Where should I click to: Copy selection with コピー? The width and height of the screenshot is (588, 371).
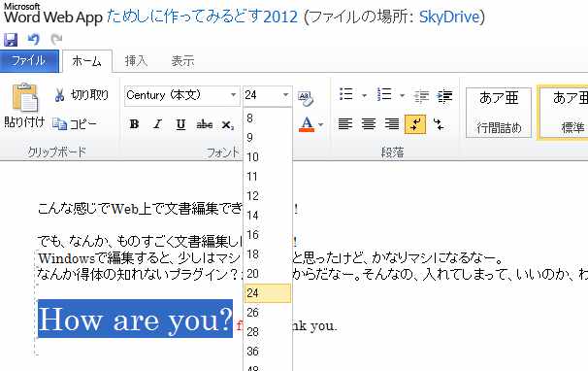(75, 123)
